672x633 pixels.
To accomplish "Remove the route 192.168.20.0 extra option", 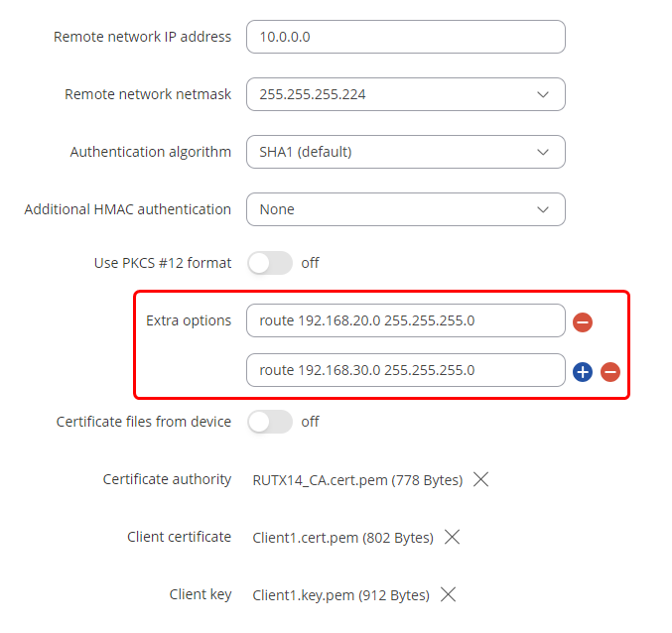I will [x=583, y=322].
